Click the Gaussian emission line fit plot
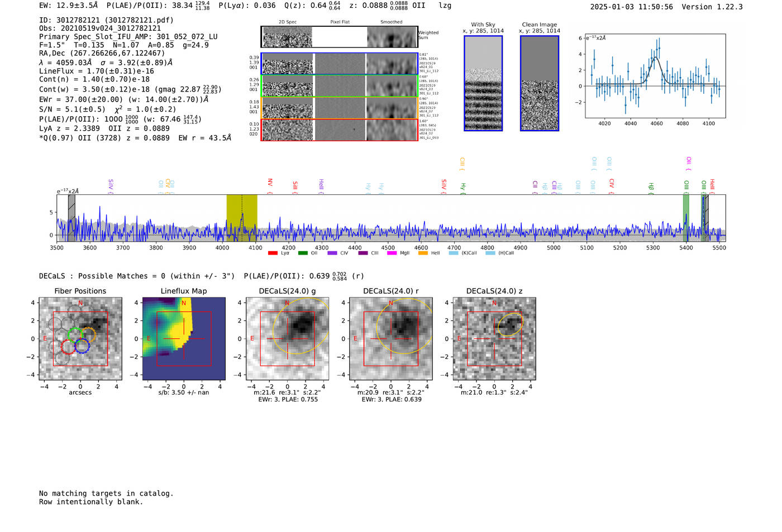This screenshot has width=782, height=532. point(655,76)
